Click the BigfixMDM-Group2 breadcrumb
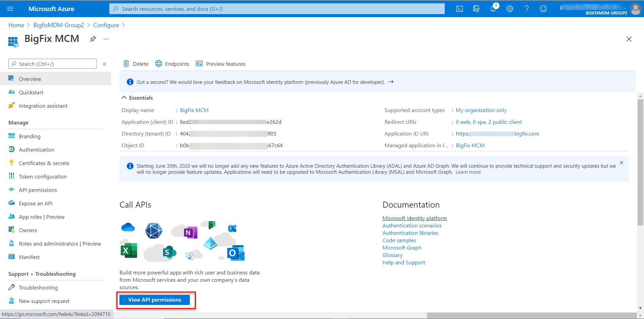Image resolution: width=644 pixels, height=319 pixels. tap(59, 25)
